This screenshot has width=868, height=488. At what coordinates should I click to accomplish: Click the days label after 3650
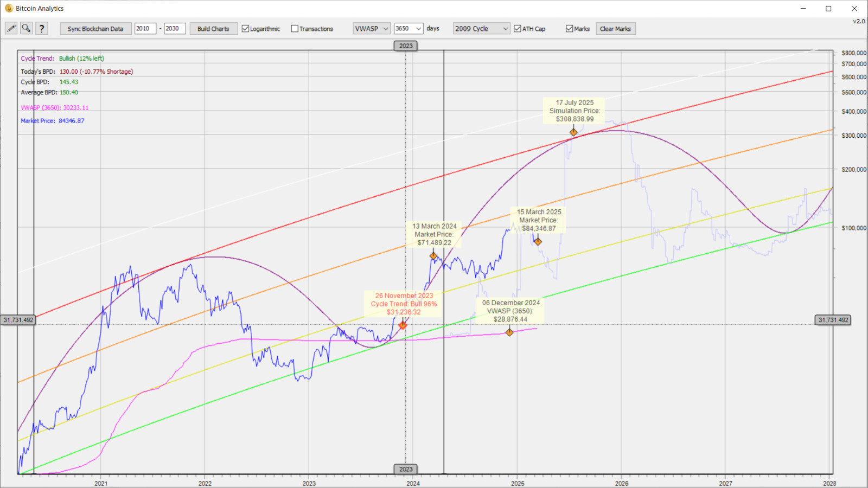click(x=433, y=28)
